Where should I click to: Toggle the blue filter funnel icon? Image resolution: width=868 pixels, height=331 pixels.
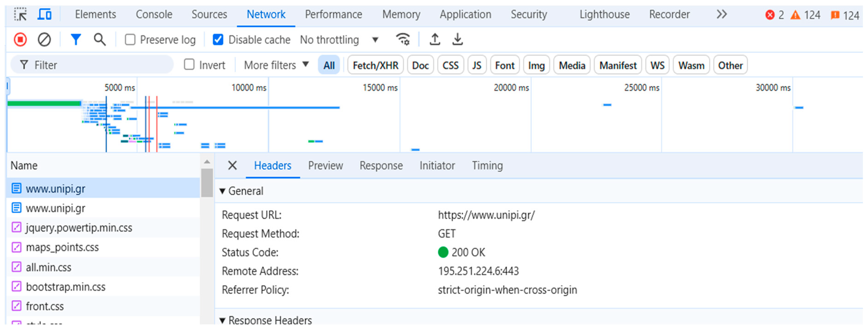point(76,40)
